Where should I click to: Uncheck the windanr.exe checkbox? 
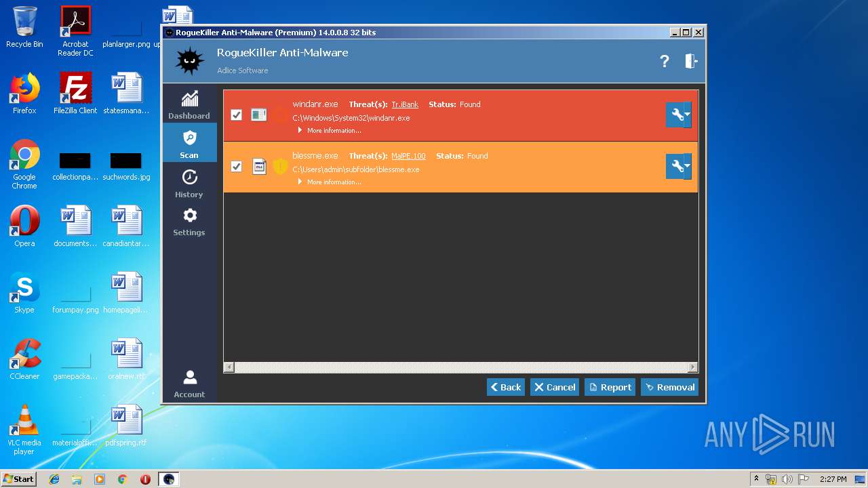coord(236,115)
